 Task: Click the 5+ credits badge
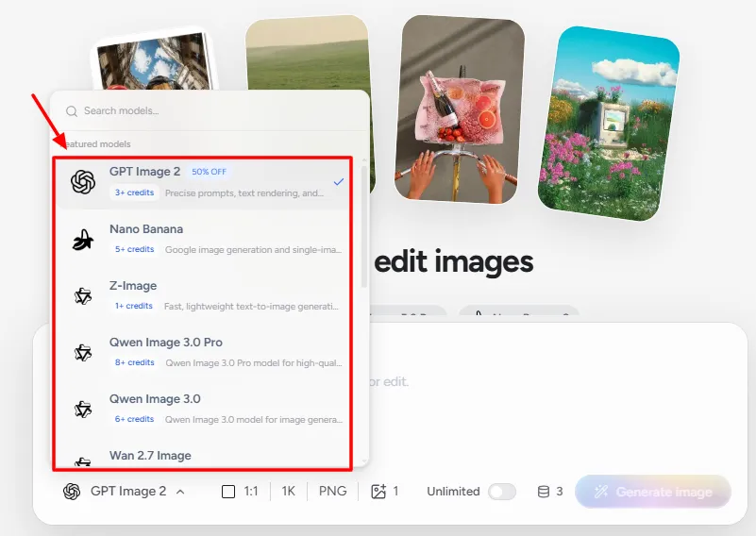pos(134,249)
